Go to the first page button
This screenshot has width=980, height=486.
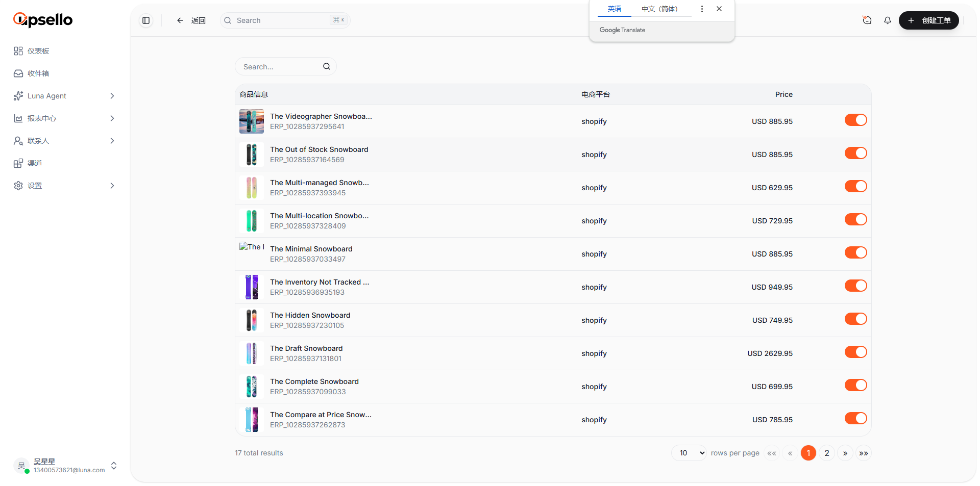point(772,453)
